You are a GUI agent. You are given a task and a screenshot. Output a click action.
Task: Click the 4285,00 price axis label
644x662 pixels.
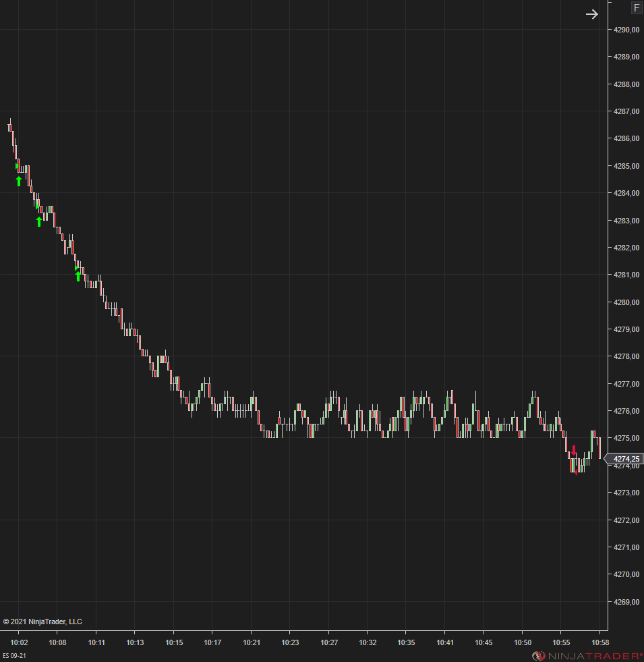click(626, 166)
